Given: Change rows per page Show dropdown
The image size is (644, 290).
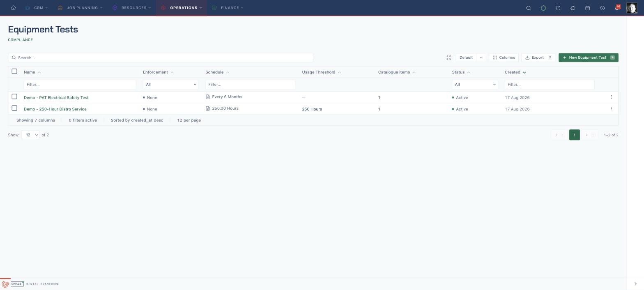Looking at the screenshot, I should pyautogui.click(x=30, y=135).
